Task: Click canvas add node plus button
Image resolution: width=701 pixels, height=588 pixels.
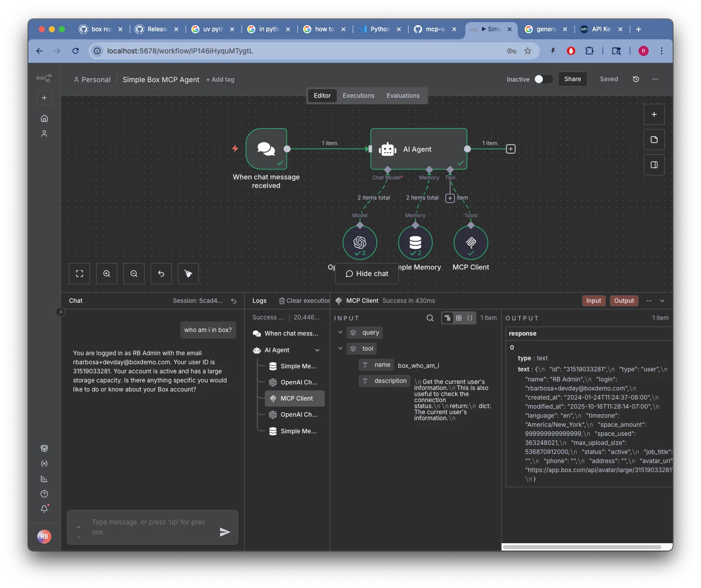Action: (654, 114)
